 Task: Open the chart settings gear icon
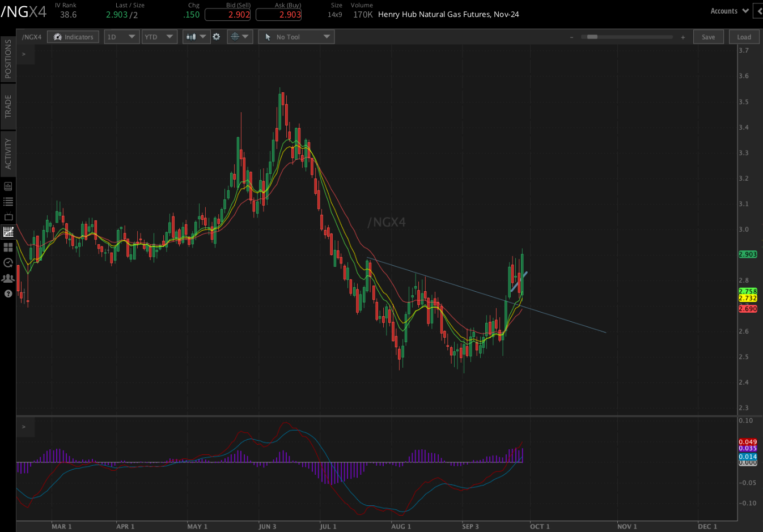click(216, 37)
